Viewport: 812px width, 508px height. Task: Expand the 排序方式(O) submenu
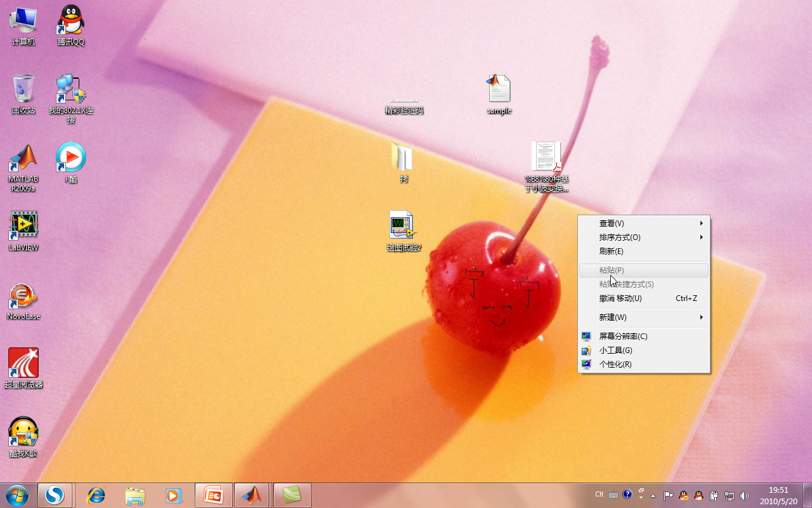644,237
